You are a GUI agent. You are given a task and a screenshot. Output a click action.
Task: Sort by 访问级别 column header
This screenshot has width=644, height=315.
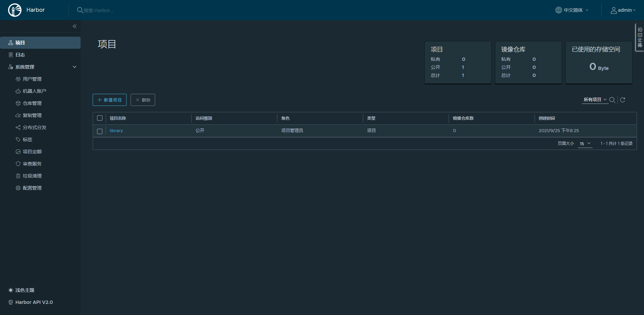tap(204, 118)
